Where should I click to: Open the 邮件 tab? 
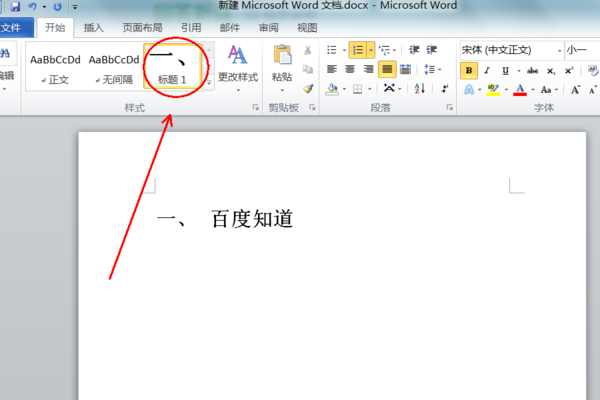point(230,28)
